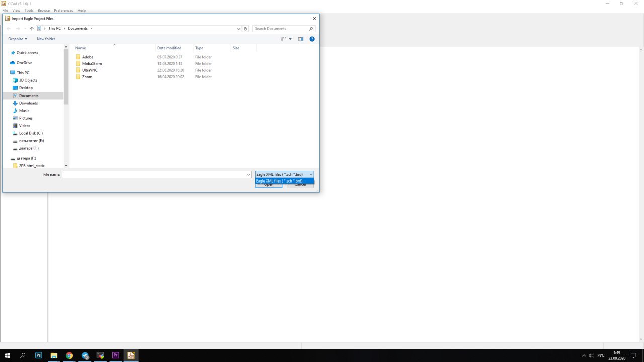The width and height of the screenshot is (644, 362).
Task: Open 2PR html_static folder in sidebar
Action: 32,166
